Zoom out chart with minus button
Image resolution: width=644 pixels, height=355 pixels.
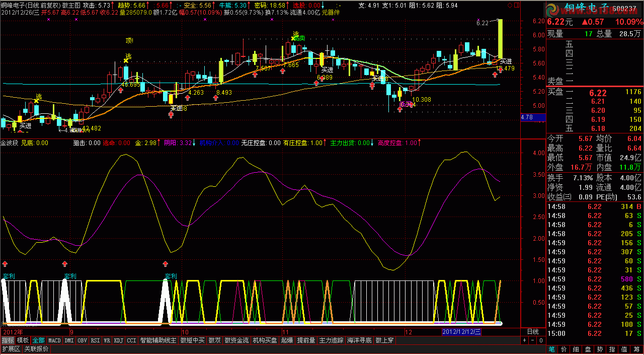click(x=532, y=340)
